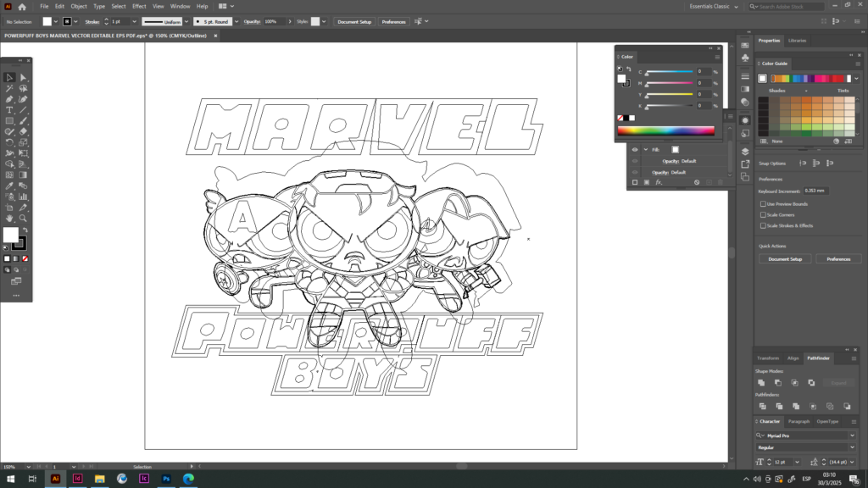Open Color Guide harmony rules dropdown
Viewport: 868px width, 488px height.
(856, 79)
